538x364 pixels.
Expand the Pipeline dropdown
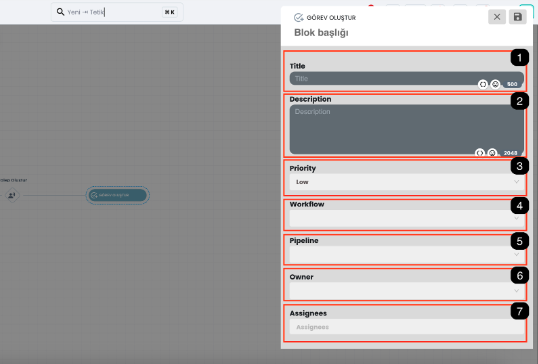[407, 255]
